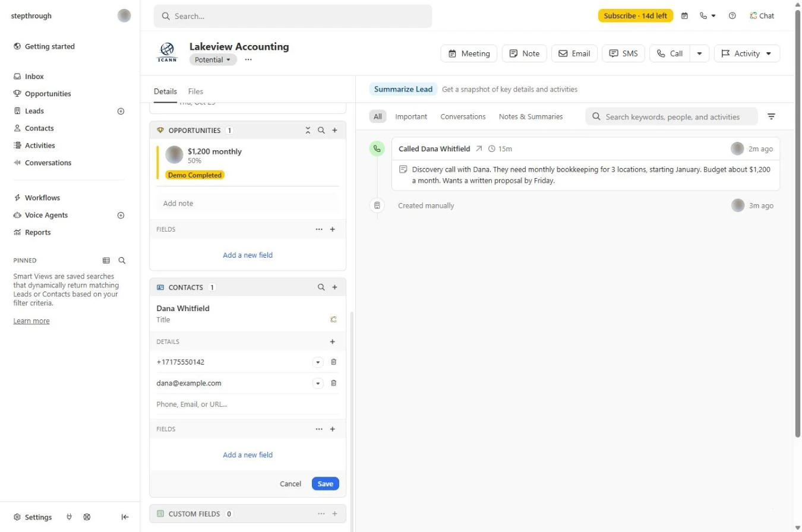The height and width of the screenshot is (532, 802).
Task: Search contacts with magnifier icon
Action: [321, 287]
